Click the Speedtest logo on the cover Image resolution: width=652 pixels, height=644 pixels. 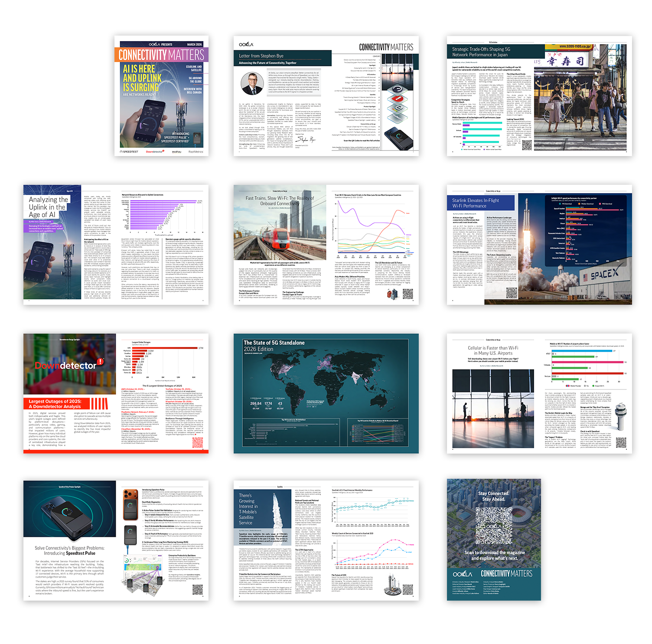[129, 152]
